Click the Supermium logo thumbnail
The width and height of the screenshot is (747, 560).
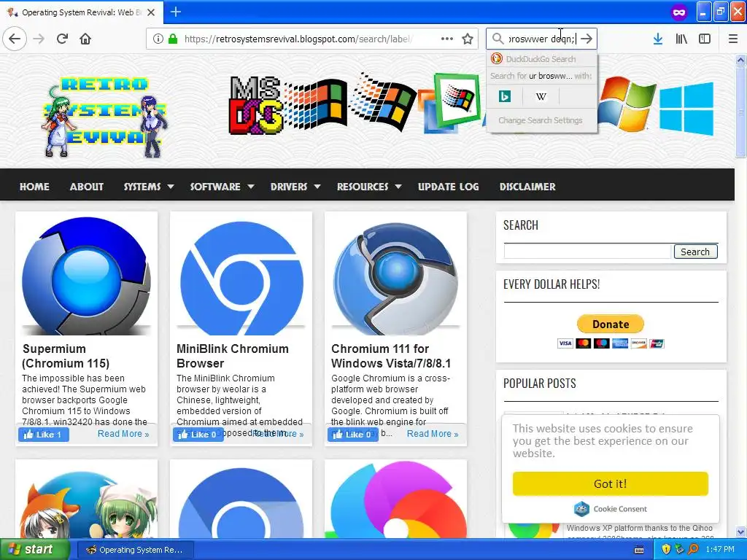click(86, 276)
